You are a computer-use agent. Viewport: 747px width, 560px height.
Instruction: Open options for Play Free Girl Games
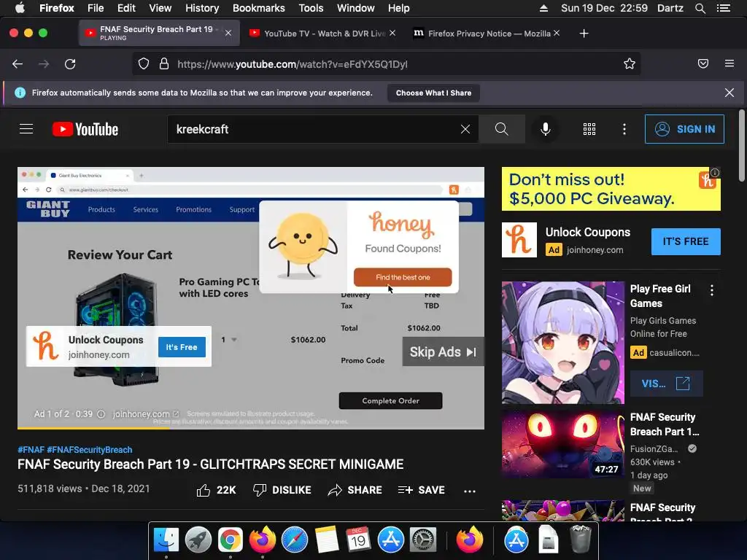pos(712,290)
